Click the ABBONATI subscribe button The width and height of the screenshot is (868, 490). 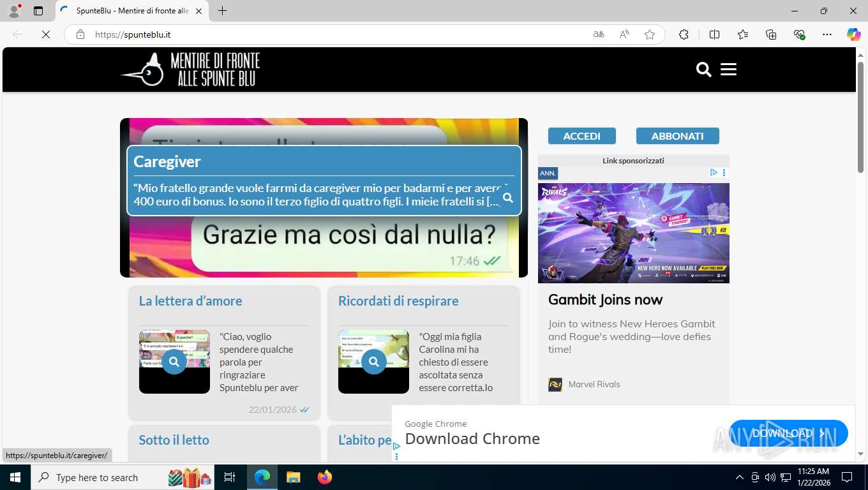coord(678,136)
